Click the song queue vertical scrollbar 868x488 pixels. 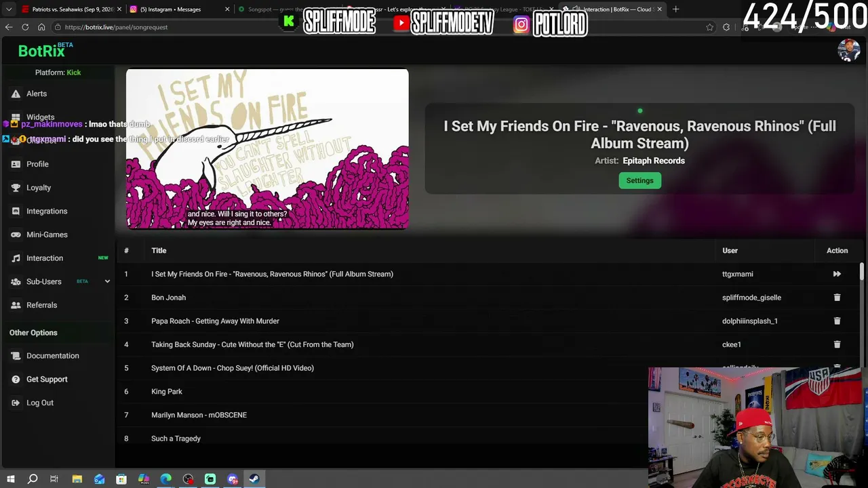click(x=862, y=271)
